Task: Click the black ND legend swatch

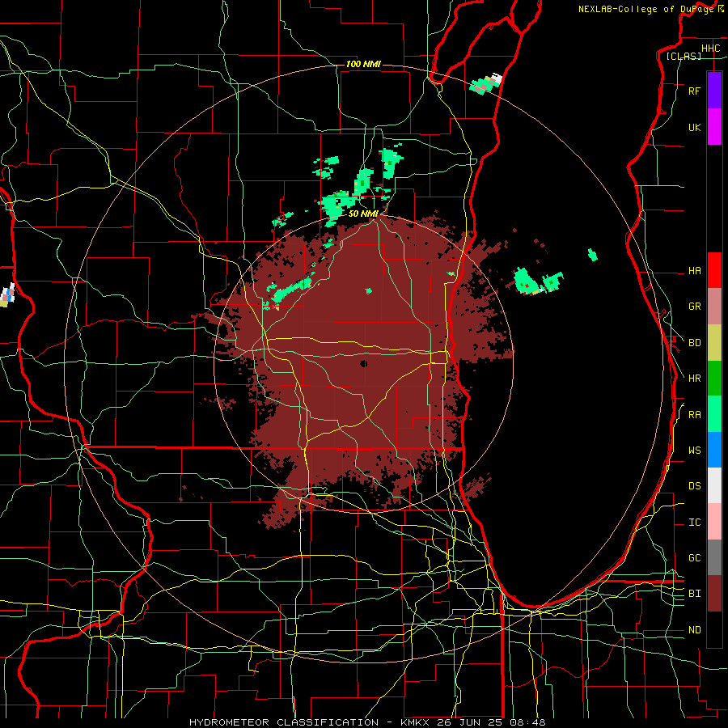Action: [x=714, y=629]
